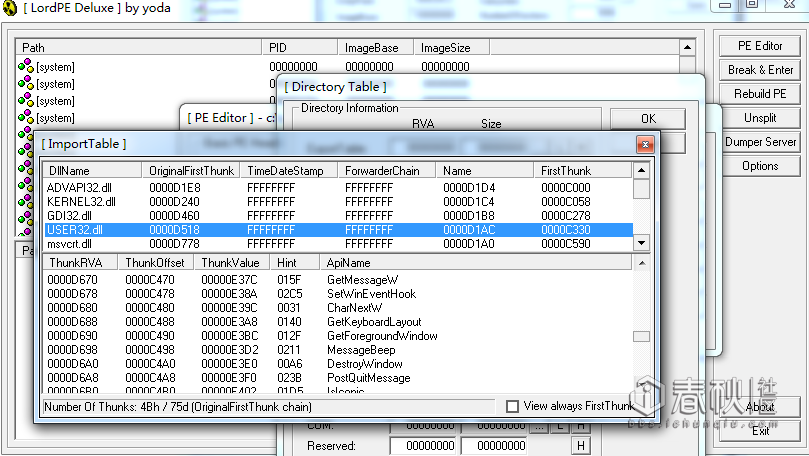Image resolution: width=809 pixels, height=456 pixels.
Task: Select the msvcrt.dll row
Action: click(x=338, y=243)
